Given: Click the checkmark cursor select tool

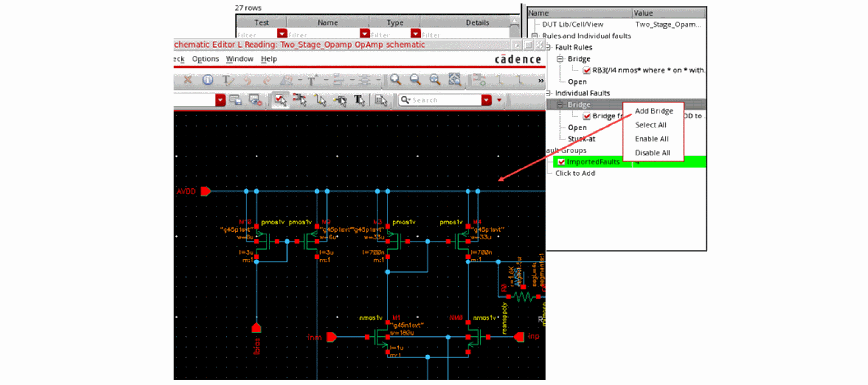Looking at the screenshot, I should click(280, 100).
